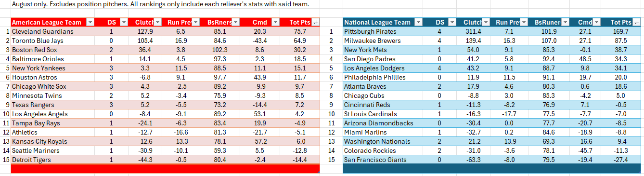Open National League Run Prev filter dropdown
This screenshot has width=644, height=176.
click(525, 22)
